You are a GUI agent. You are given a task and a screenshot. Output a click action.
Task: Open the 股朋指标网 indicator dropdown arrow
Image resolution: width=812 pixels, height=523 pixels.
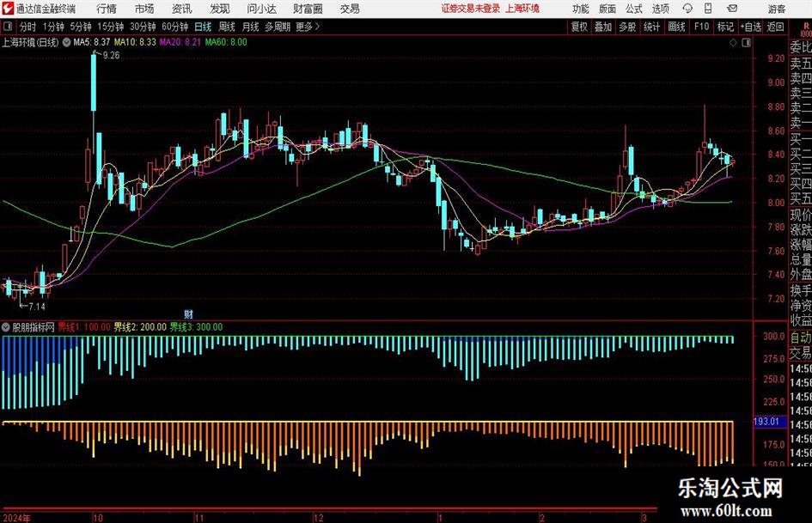pos(6,327)
